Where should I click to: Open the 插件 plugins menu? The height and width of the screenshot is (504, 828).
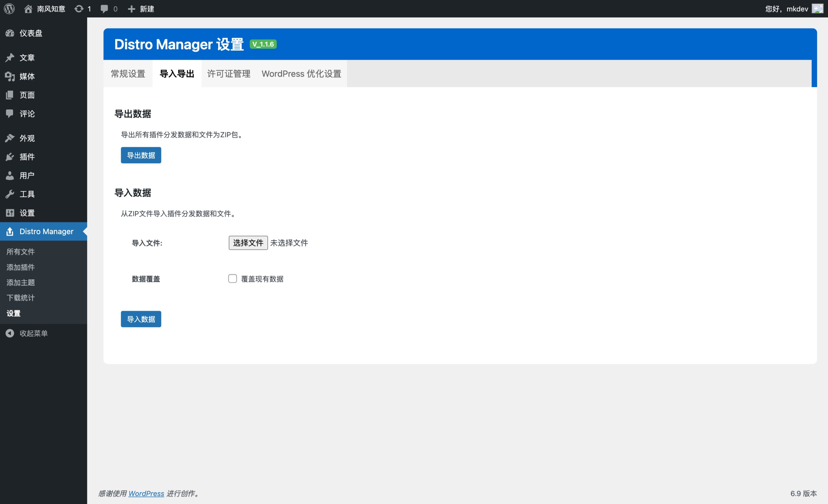tap(27, 157)
